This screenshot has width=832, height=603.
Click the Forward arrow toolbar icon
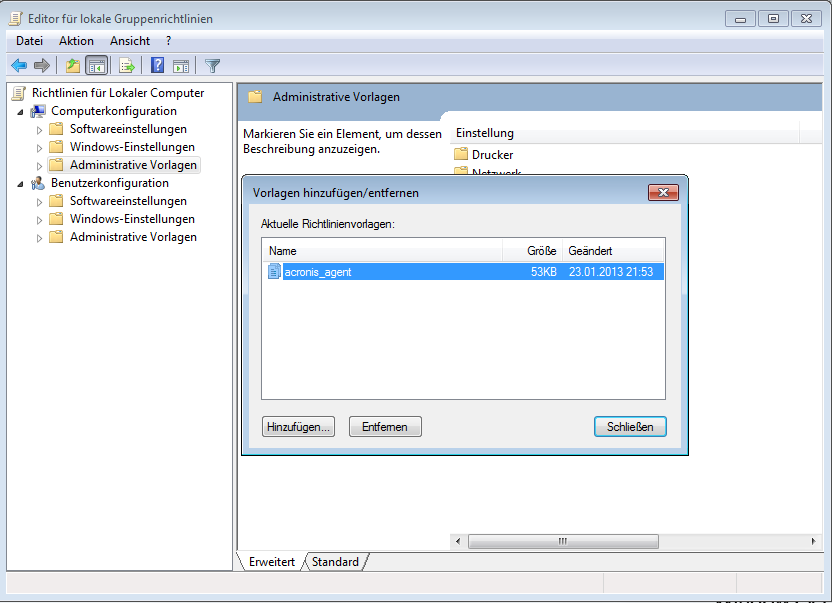point(42,66)
